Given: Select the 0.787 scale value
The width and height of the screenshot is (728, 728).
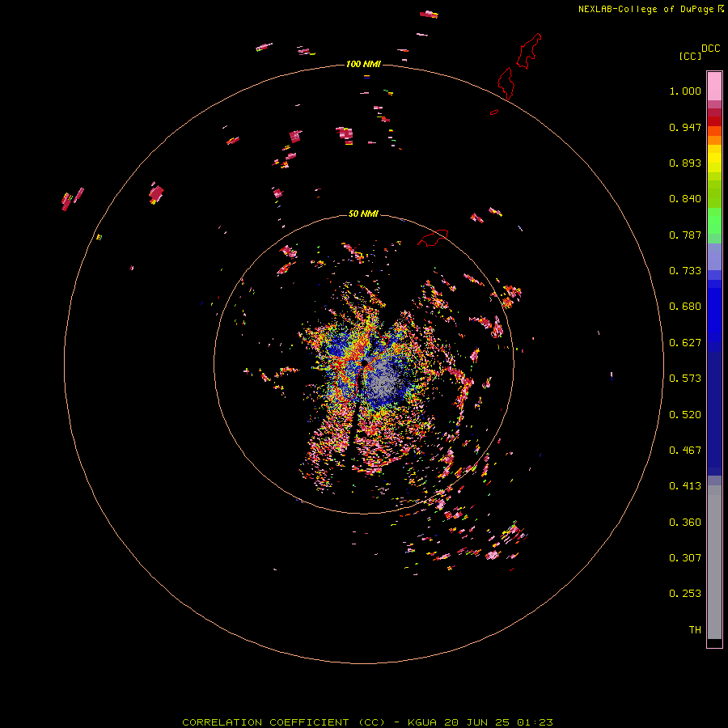Looking at the screenshot, I should click(685, 235).
